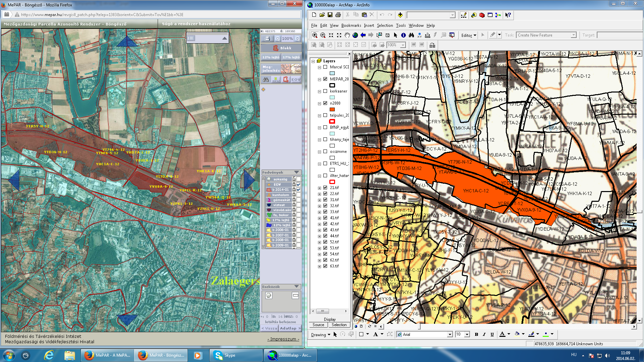Uncheck the 21.tif raster layer
This screenshot has width=644, height=362.
(325, 188)
